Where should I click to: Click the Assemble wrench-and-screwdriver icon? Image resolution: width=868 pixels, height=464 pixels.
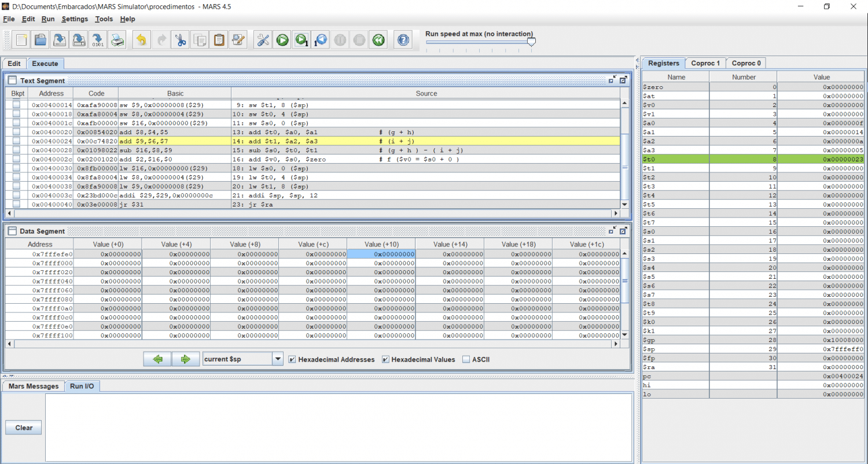(263, 40)
